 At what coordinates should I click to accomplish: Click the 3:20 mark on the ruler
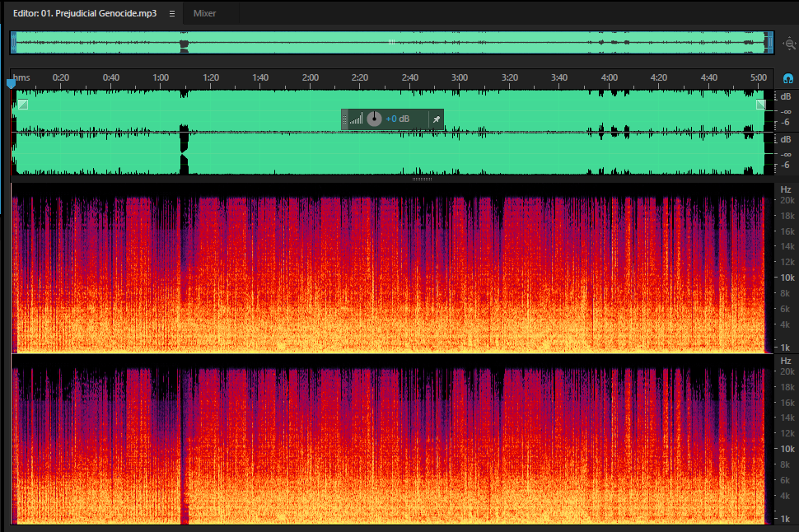pyautogui.click(x=509, y=77)
